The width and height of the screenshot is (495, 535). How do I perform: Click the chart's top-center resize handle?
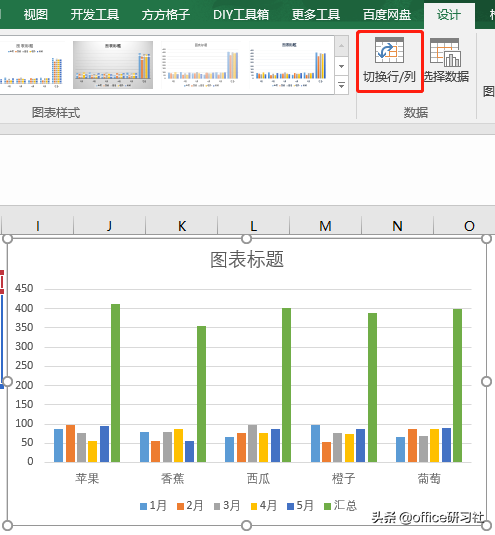pyautogui.click(x=246, y=238)
